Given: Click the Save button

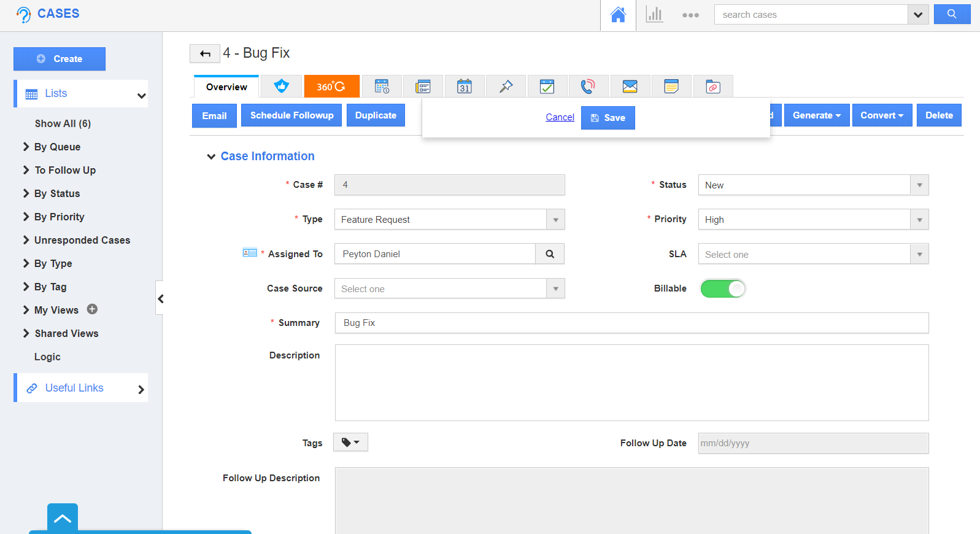Looking at the screenshot, I should 608,118.
